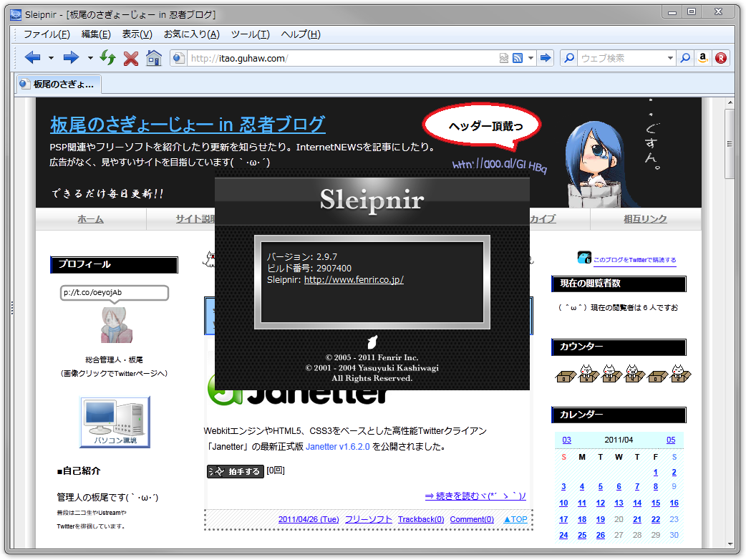Click the first cat counter box icon
Screen dimensions: 746x560
point(565,376)
